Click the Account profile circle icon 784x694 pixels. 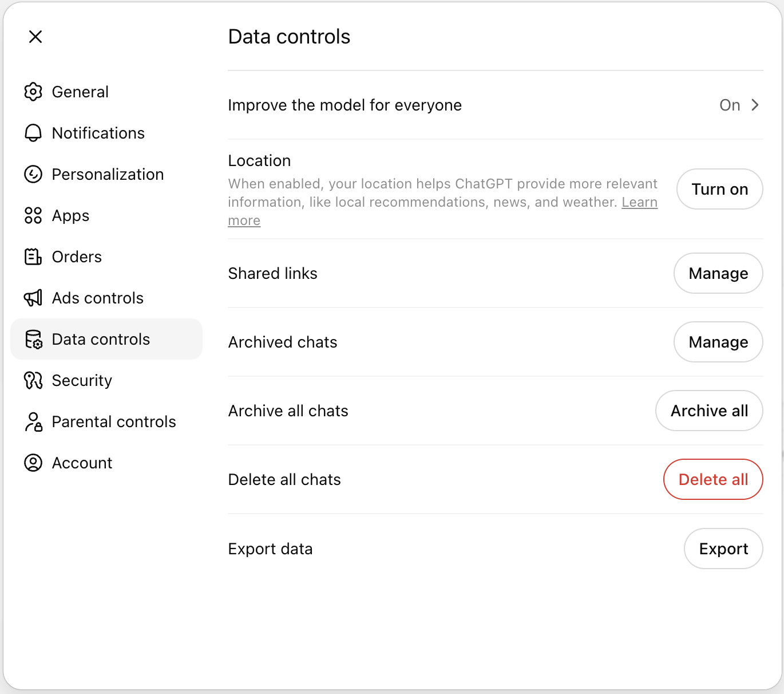point(33,463)
